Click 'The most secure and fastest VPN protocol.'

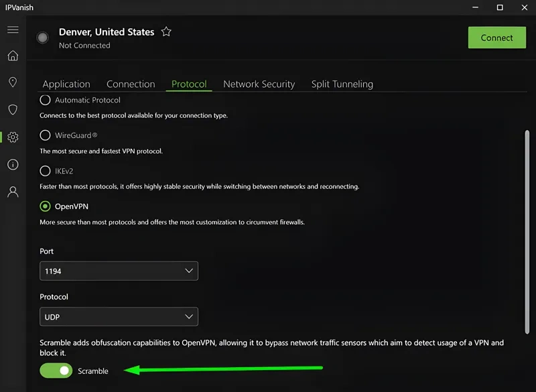tap(101, 151)
